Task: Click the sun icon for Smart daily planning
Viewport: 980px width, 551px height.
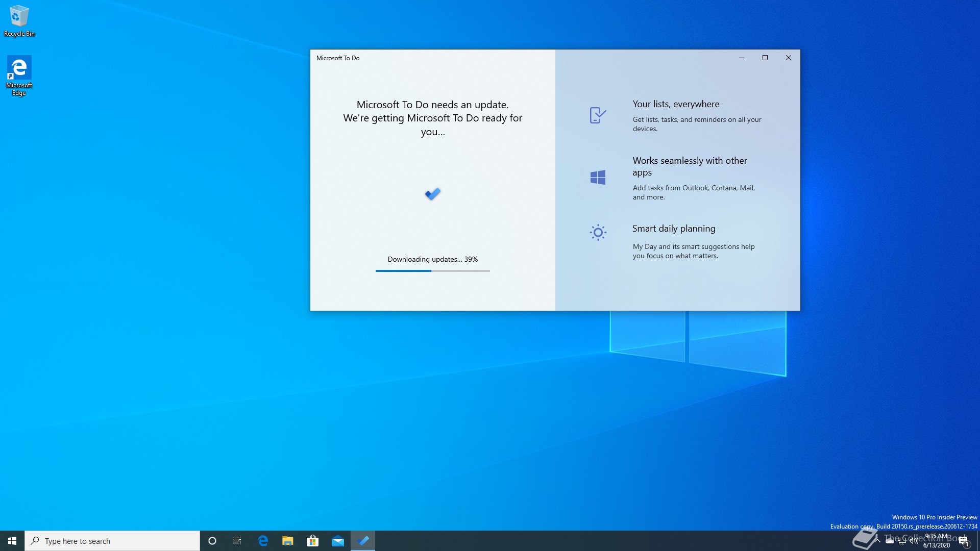Action: click(598, 232)
